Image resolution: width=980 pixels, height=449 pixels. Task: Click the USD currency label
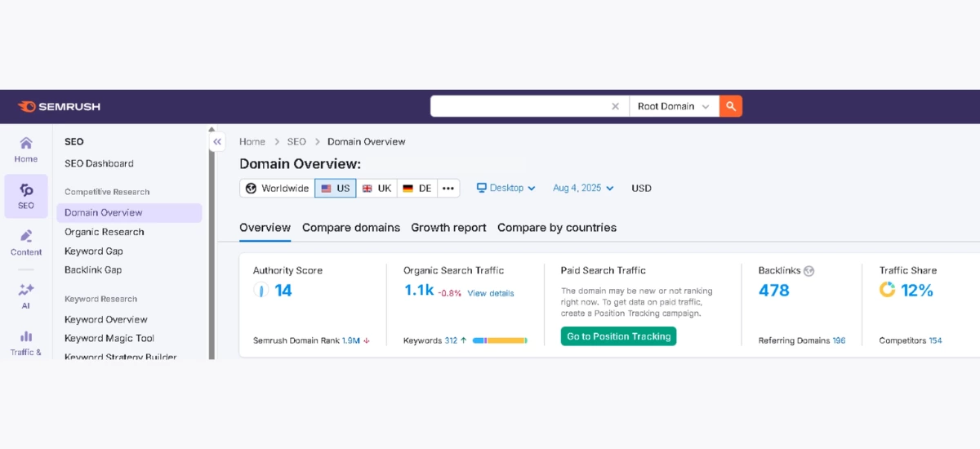pos(642,188)
